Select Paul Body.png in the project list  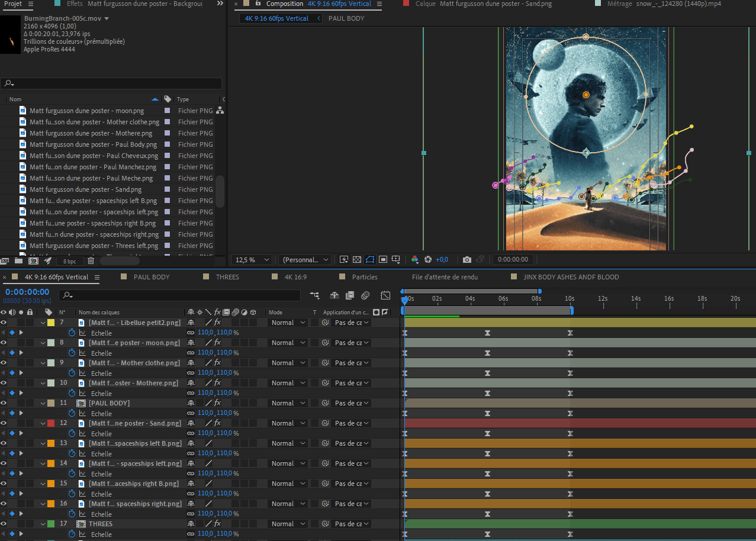[x=93, y=144]
